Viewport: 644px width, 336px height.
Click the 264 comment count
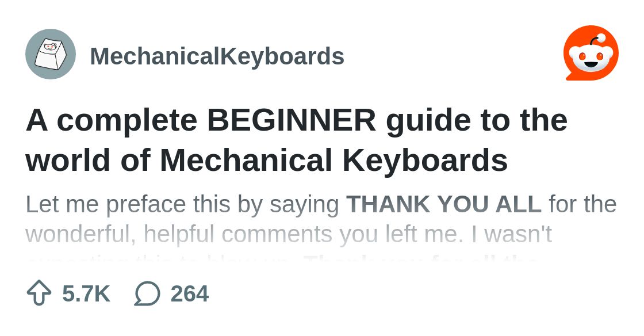click(190, 293)
